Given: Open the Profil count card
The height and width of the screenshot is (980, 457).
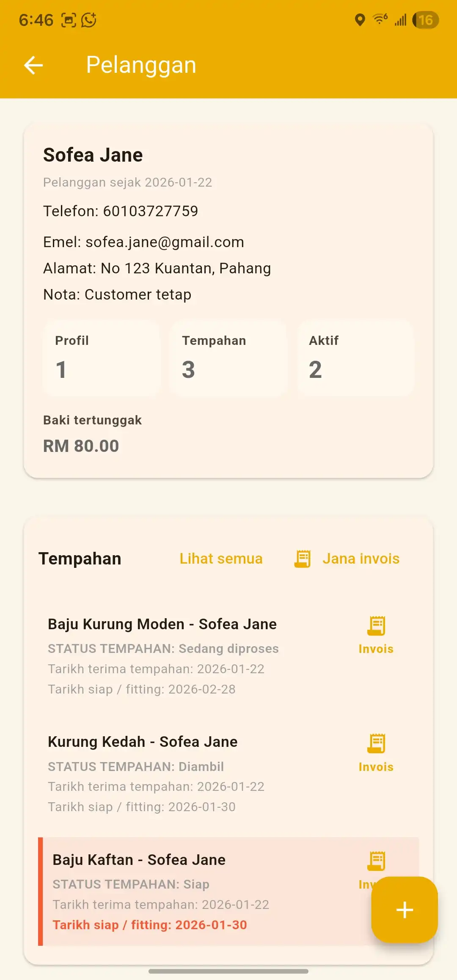Looking at the screenshot, I should (x=101, y=358).
